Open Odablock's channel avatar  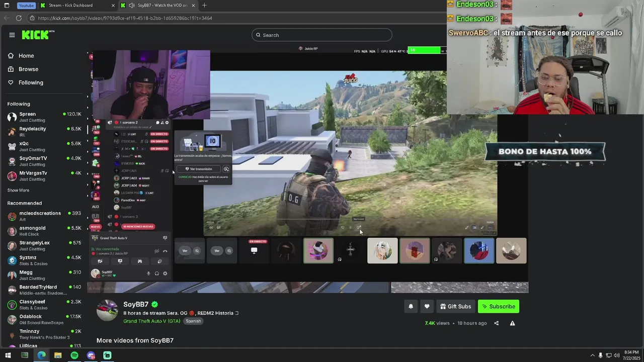[x=12, y=319]
